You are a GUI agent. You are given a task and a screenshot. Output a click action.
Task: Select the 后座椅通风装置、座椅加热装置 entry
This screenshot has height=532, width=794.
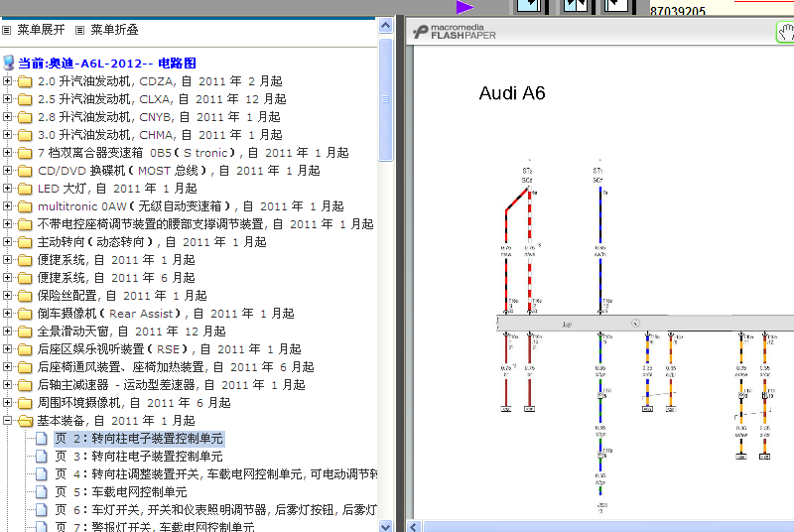coord(176,367)
